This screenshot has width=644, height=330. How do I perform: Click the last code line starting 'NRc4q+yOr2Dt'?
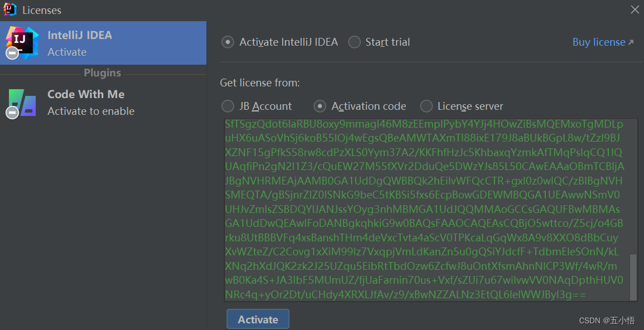tap(406, 294)
